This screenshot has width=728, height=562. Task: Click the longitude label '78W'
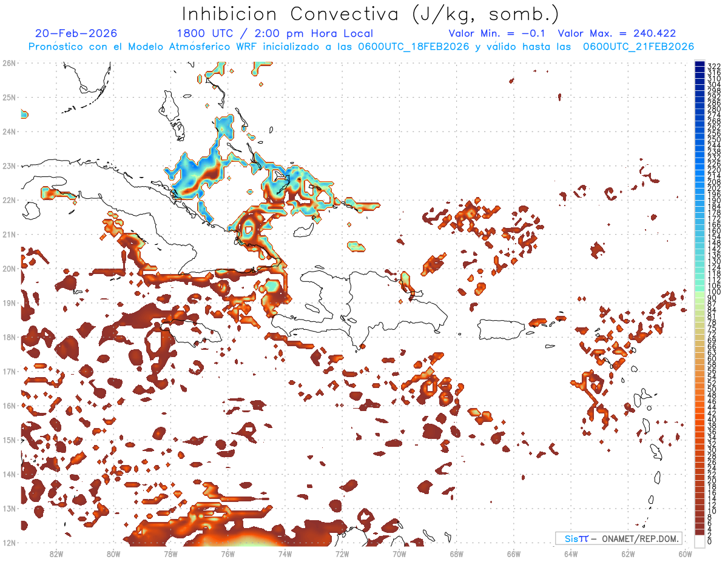tap(170, 554)
